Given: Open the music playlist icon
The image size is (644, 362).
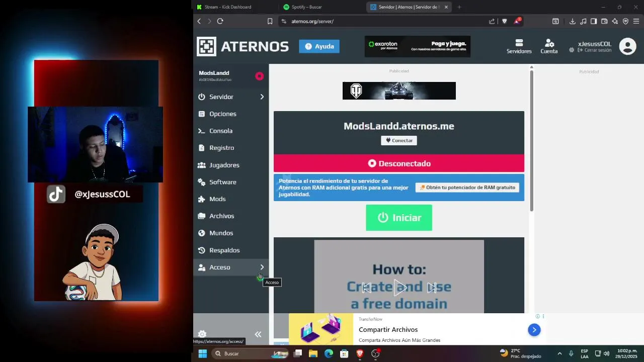Looking at the screenshot, I should pos(583,21).
